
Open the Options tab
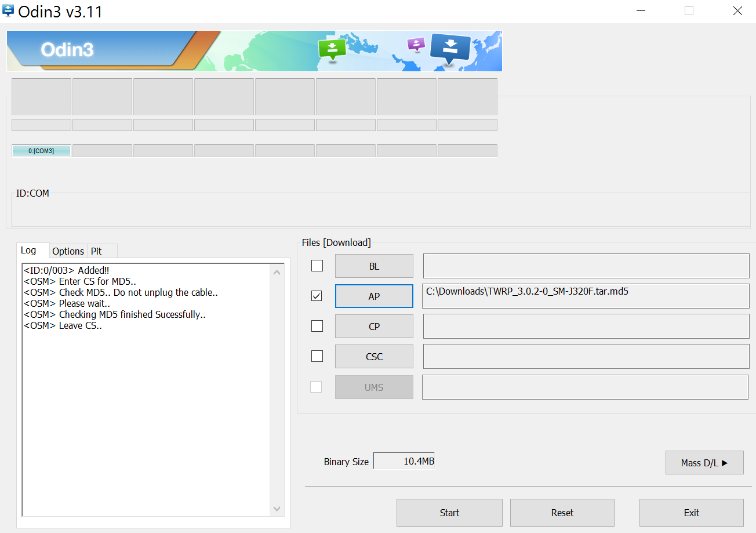tap(68, 251)
